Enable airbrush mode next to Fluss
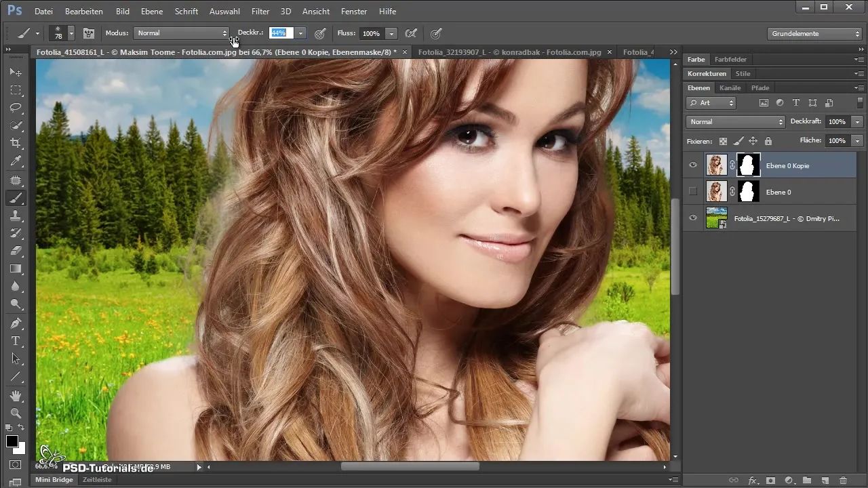This screenshot has width=868, height=488. 410,33
